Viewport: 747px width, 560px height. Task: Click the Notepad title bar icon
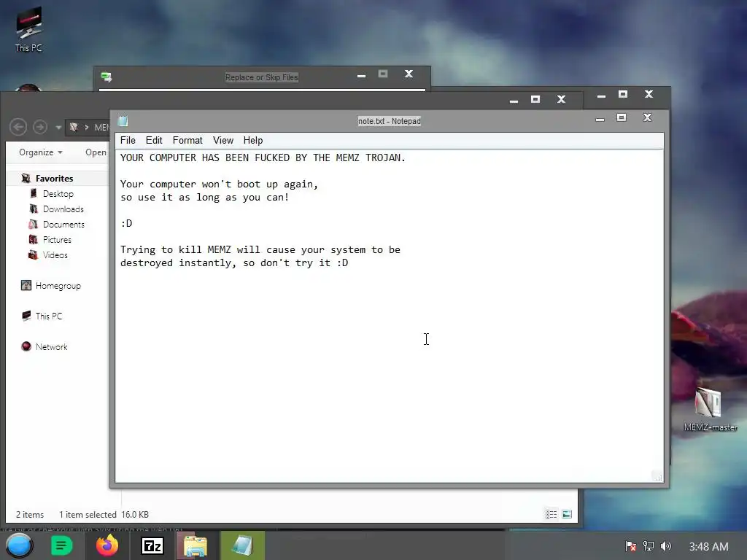[123, 121]
